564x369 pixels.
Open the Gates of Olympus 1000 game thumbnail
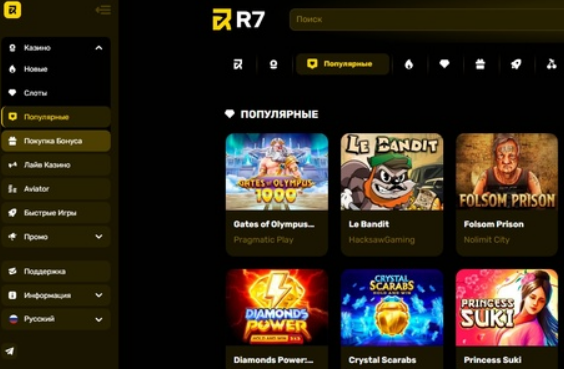[277, 172]
